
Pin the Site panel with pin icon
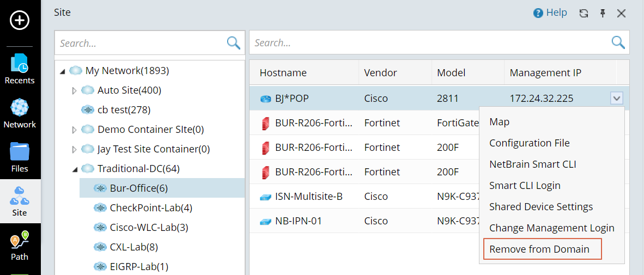coord(603,14)
